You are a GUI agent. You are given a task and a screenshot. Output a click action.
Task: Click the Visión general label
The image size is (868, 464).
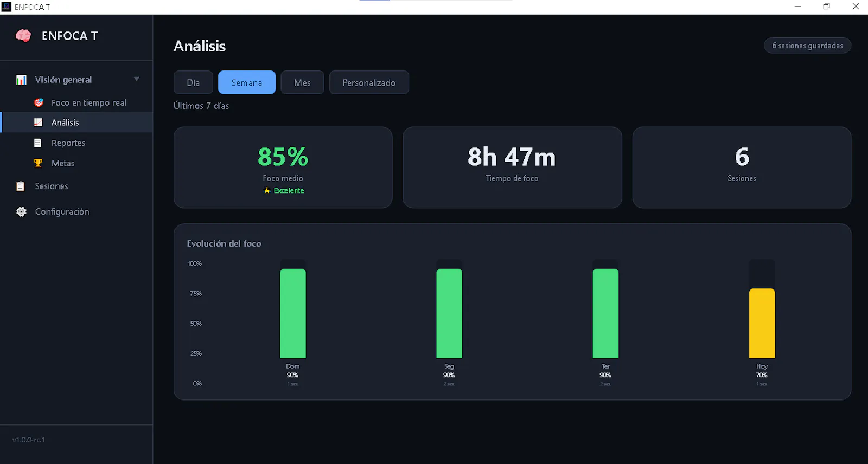coord(63,80)
